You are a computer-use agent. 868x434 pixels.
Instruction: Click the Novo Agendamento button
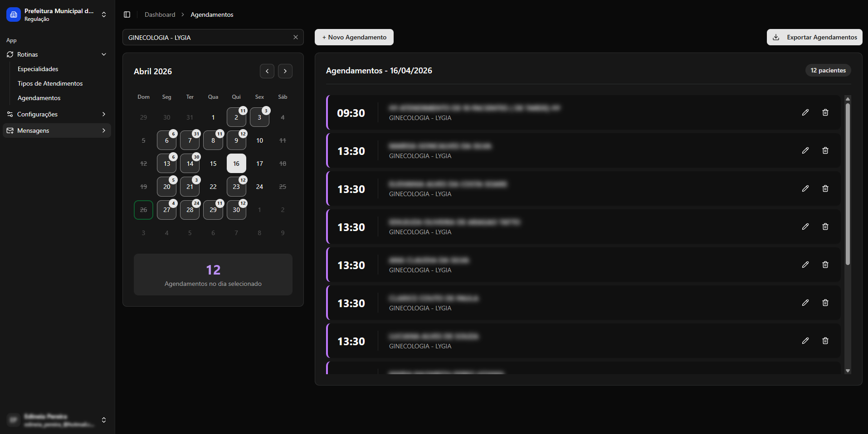point(354,37)
